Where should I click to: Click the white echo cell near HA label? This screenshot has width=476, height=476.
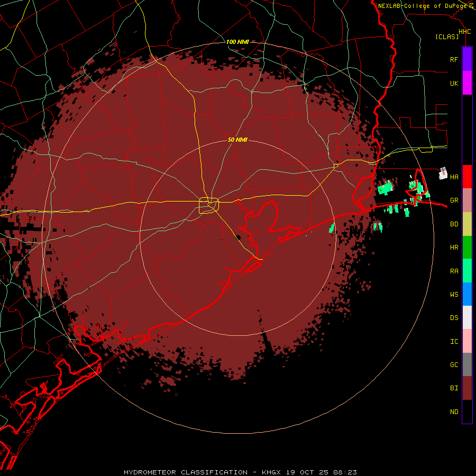[443, 173]
